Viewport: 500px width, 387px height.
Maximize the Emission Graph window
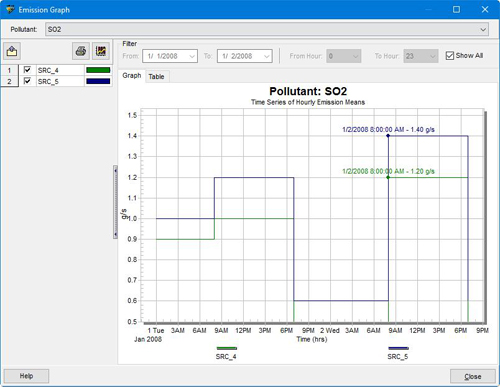[456, 10]
